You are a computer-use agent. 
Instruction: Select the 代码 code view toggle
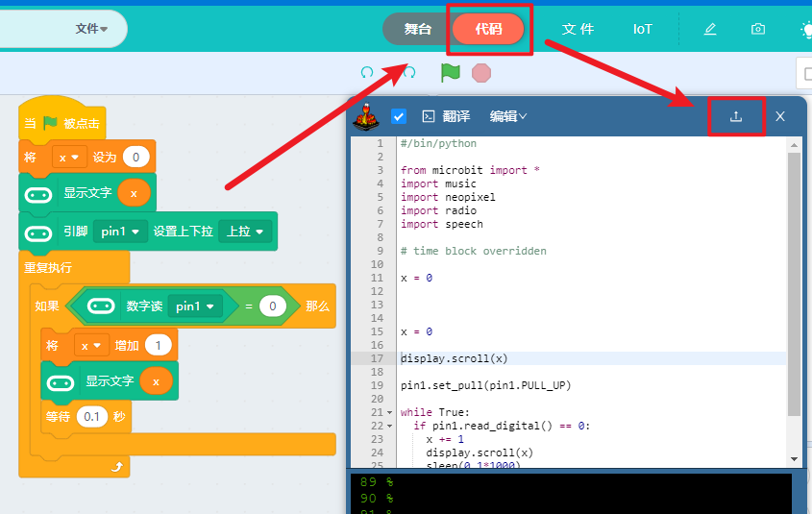[x=489, y=29]
